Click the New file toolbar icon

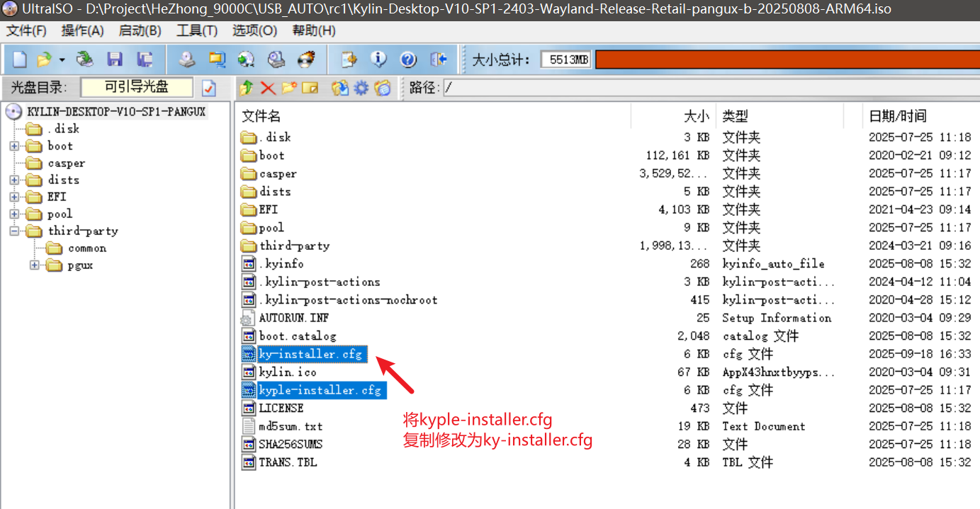(19, 59)
